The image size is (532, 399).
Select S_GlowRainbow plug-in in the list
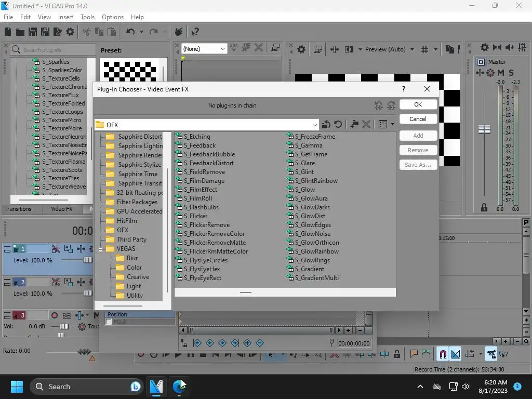[316, 251]
